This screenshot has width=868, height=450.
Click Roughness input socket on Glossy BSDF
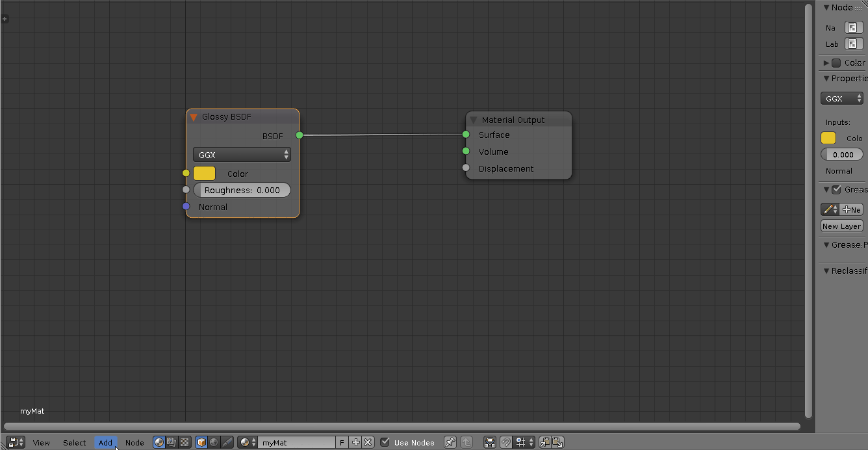186,189
